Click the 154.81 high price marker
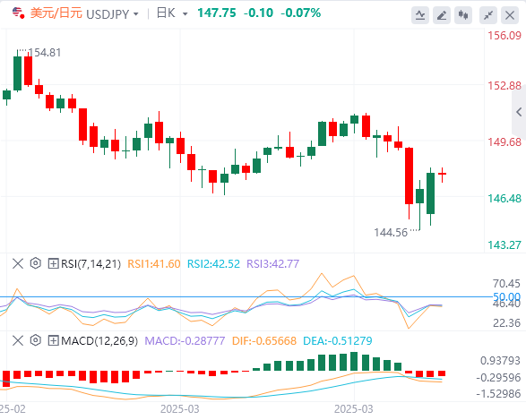Screen dimensions: 526x420 [44, 53]
